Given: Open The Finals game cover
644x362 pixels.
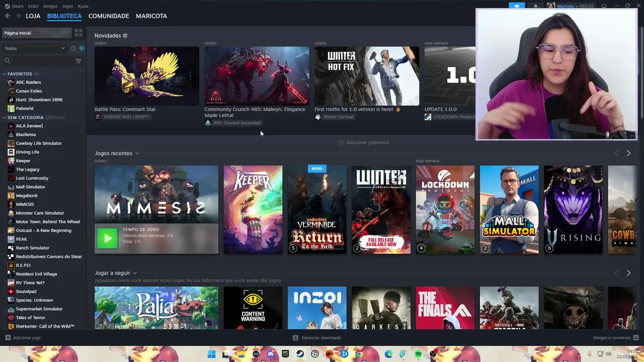Looking at the screenshot, I should click(x=445, y=308).
